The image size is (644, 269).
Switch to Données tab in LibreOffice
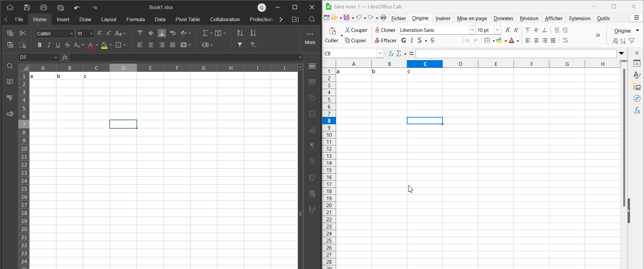pos(503,18)
